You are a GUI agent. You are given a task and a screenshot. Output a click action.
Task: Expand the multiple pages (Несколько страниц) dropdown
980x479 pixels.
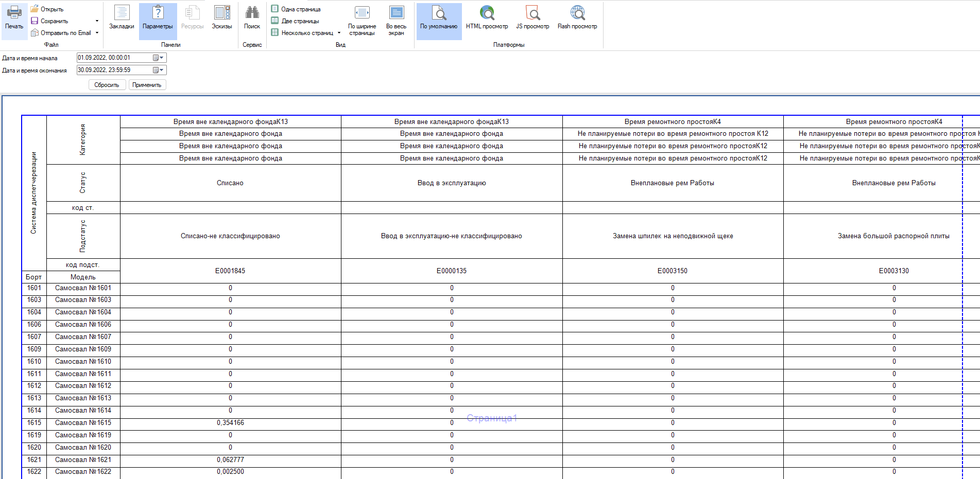coord(339,33)
